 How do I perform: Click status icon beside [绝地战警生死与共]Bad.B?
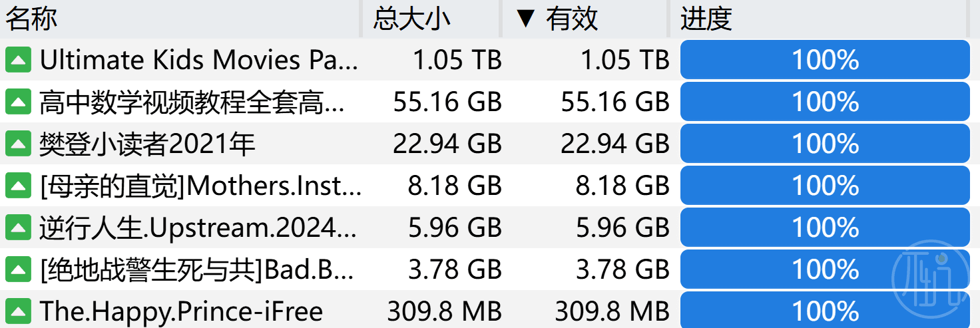click(19, 269)
